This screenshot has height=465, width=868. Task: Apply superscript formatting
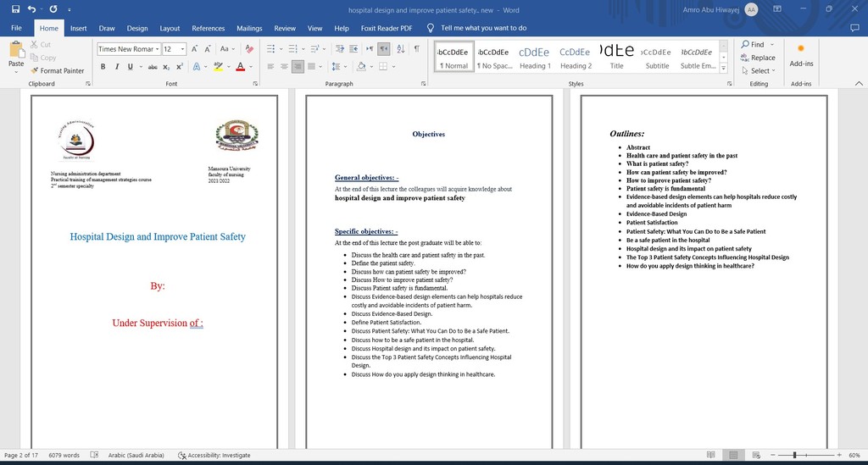click(180, 66)
